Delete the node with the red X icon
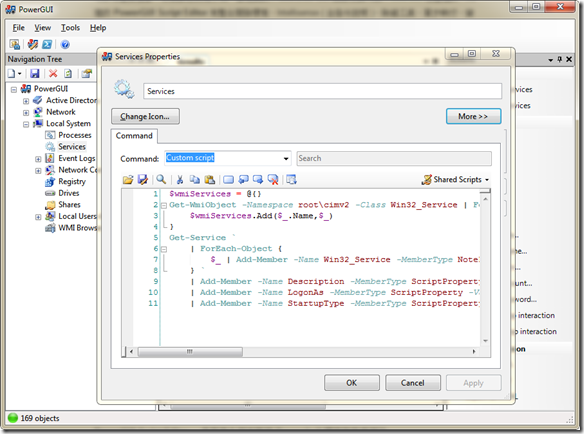The height and width of the screenshot is (434, 584). tap(53, 73)
